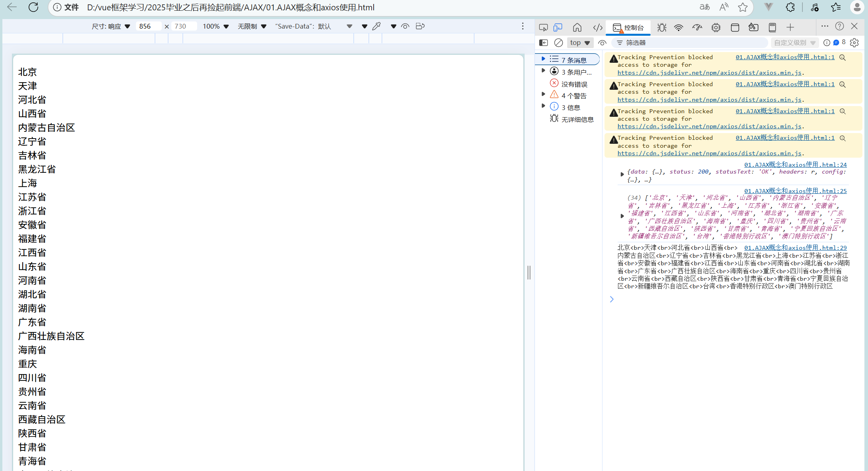Screen dimensions: 868x471
Task: Click the viewport width field showing 856
Action: (147, 26)
